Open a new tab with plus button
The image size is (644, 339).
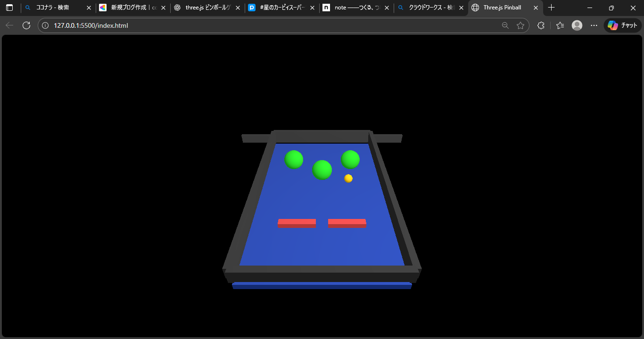[552, 8]
